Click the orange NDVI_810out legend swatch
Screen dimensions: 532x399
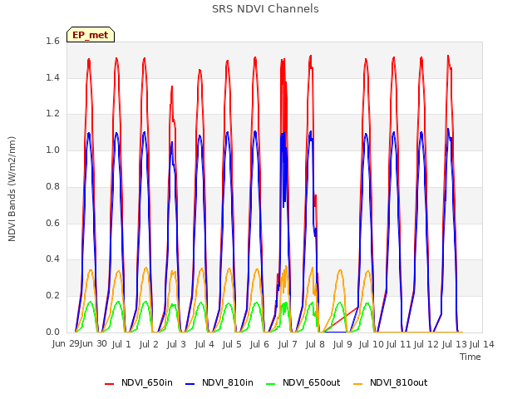tap(358, 384)
